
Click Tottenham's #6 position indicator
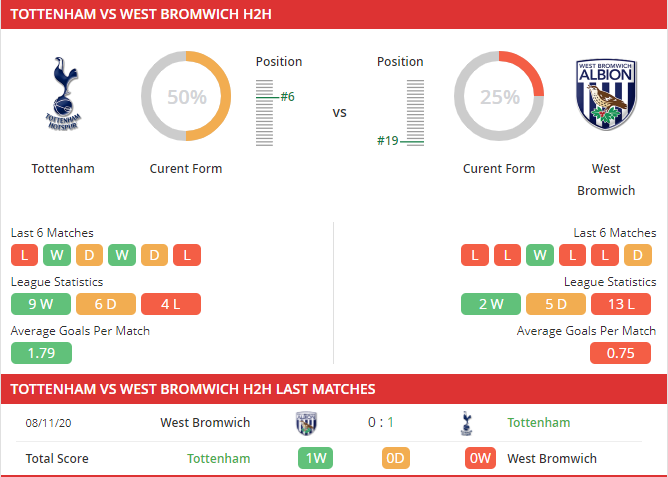pyautogui.click(x=287, y=97)
